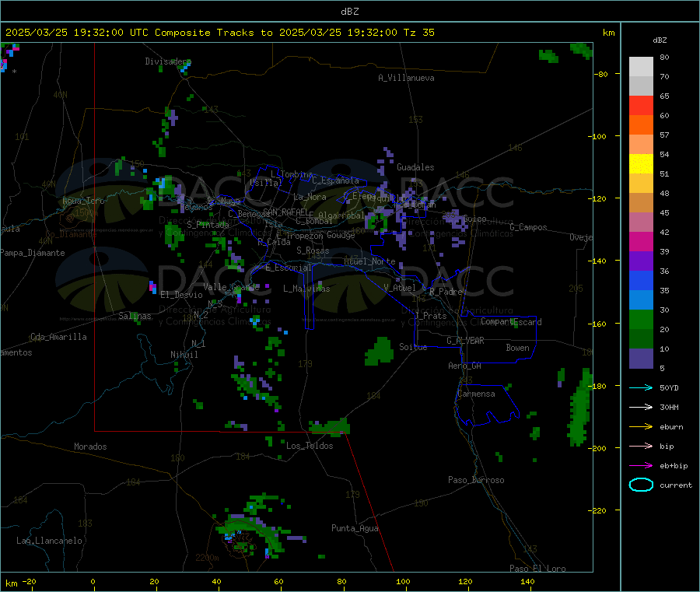Viewport: 700px width, 592px height.
Task: Pick the purple 36–39 dBZ color band
Action: (x=641, y=261)
